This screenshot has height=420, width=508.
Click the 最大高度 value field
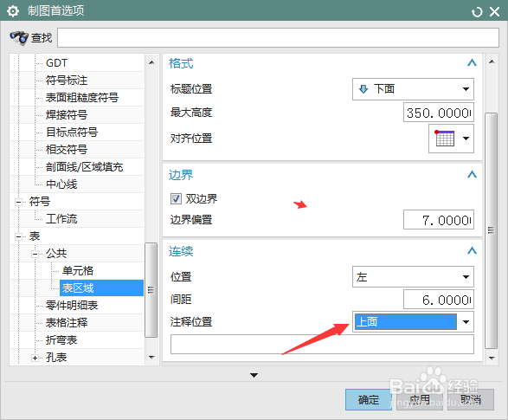pos(439,113)
